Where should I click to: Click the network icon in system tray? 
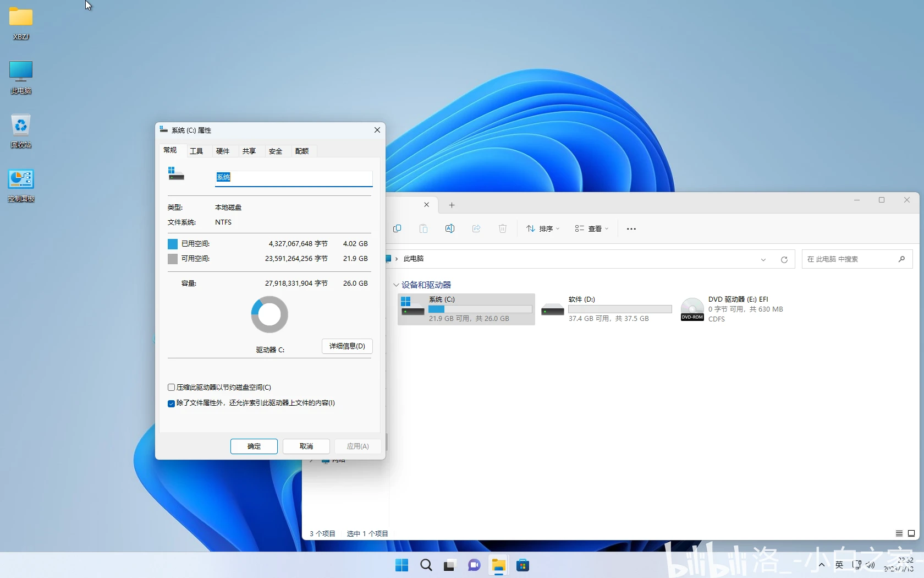[856, 565]
